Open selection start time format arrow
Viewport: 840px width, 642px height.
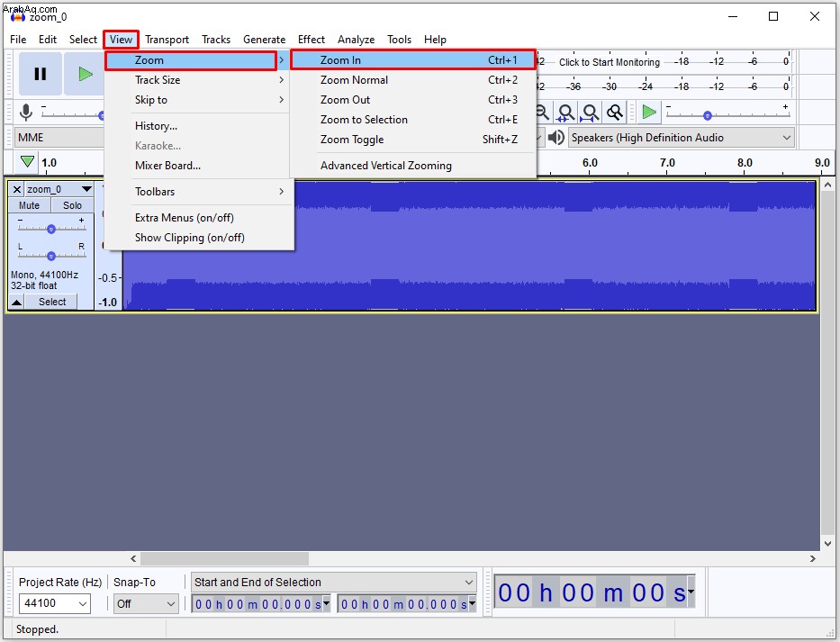point(326,604)
